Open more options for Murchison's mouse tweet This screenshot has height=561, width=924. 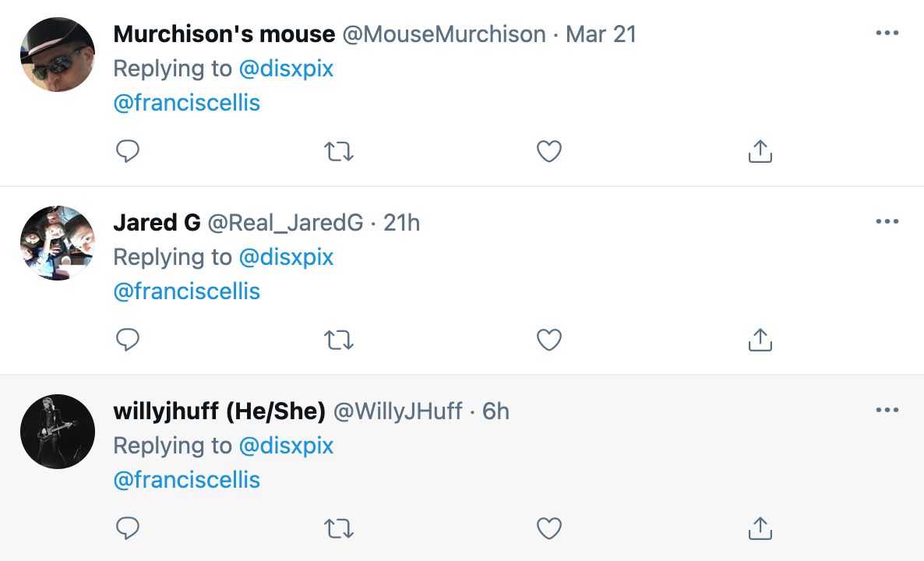pyautogui.click(x=887, y=34)
